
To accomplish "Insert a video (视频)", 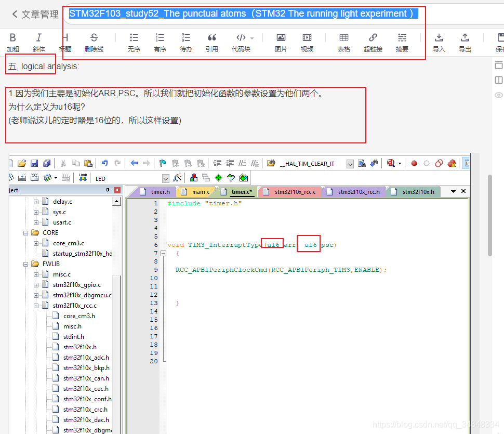I will coord(307,43).
